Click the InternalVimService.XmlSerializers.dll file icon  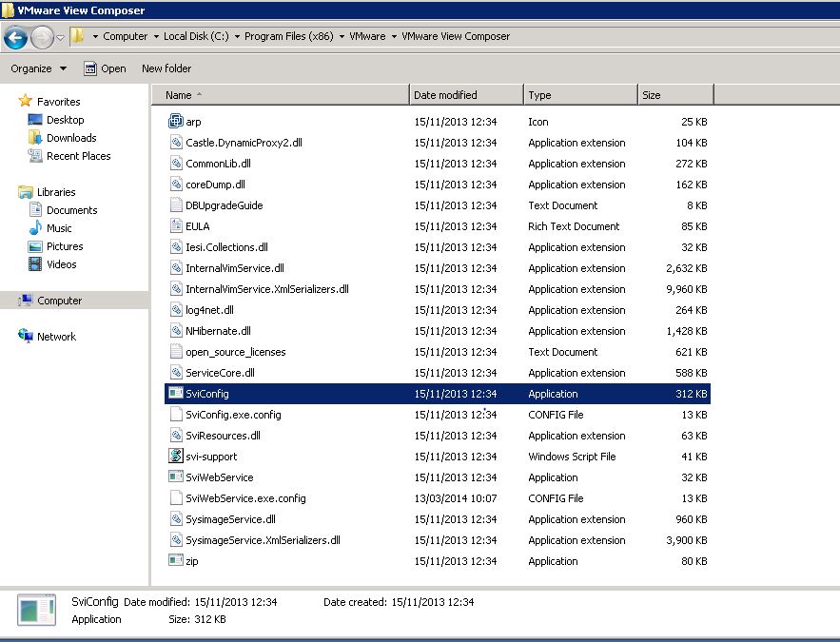click(176, 288)
